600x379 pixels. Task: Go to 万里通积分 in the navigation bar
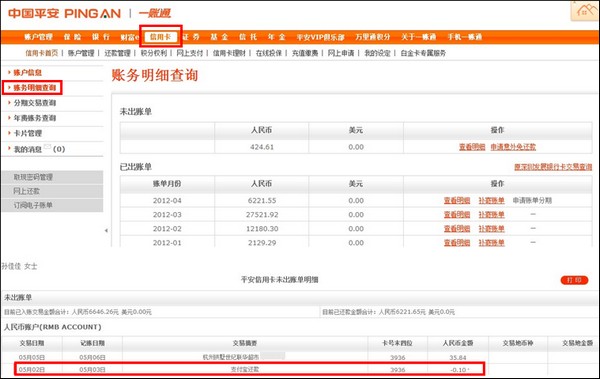coord(373,37)
